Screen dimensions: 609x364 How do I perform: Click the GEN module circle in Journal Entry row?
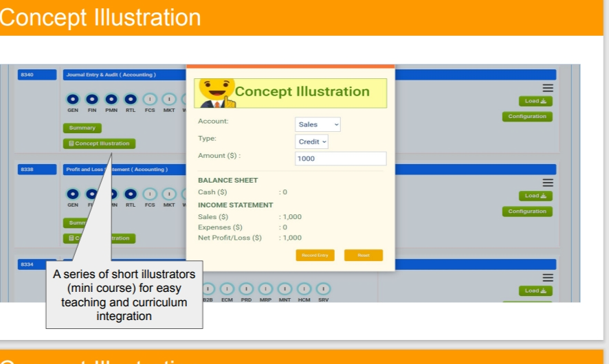point(73,98)
